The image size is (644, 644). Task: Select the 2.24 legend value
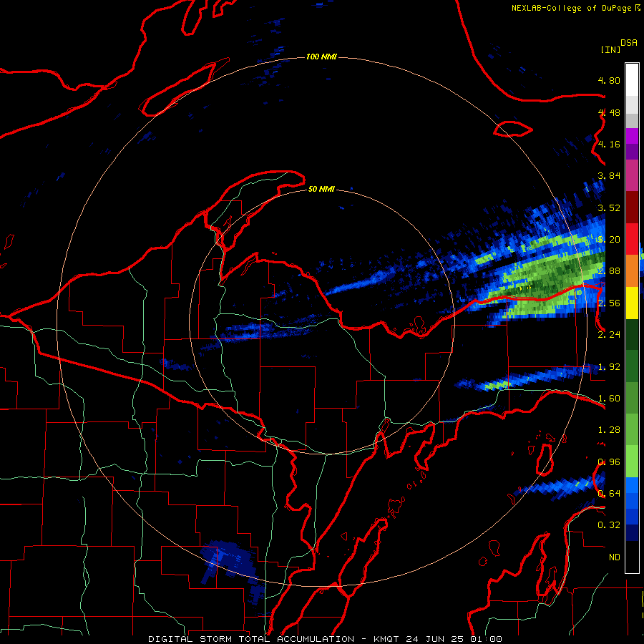[609, 335]
